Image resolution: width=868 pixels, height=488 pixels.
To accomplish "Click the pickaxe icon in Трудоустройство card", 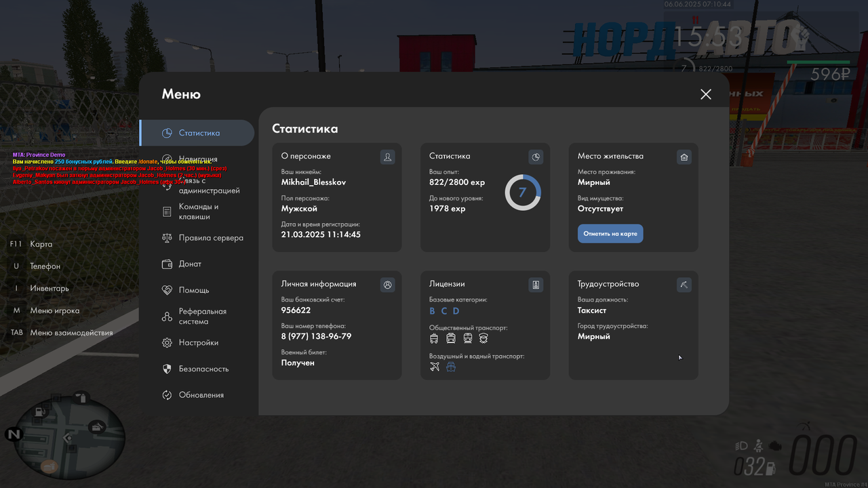I will pos(684,285).
